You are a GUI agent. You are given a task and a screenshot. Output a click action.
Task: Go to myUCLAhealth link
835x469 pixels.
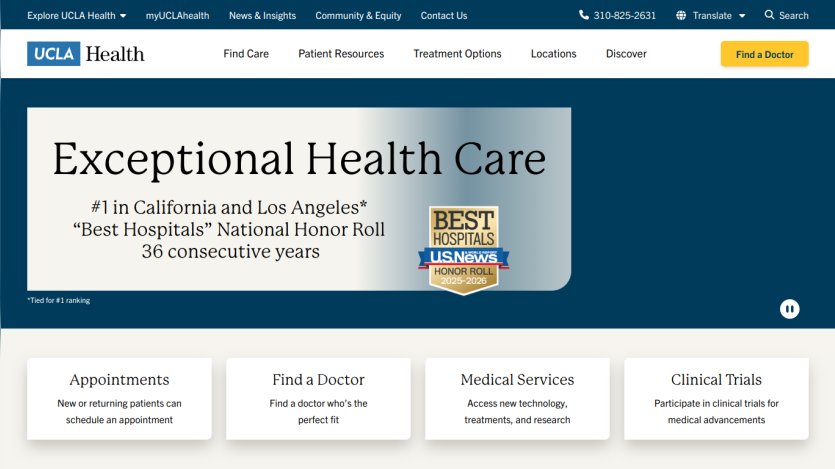pyautogui.click(x=177, y=15)
